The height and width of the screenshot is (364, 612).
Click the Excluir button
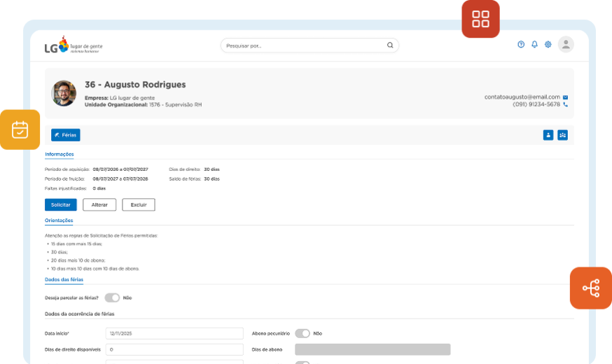click(x=139, y=204)
